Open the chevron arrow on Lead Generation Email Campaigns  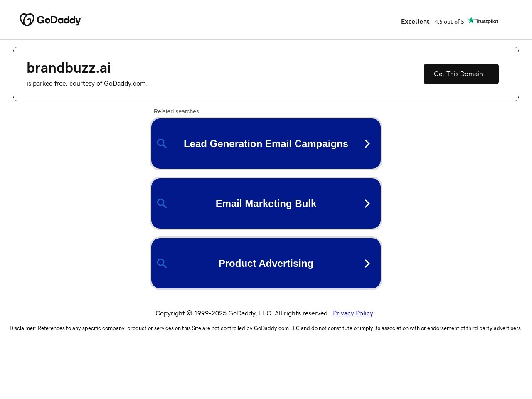pos(367,144)
